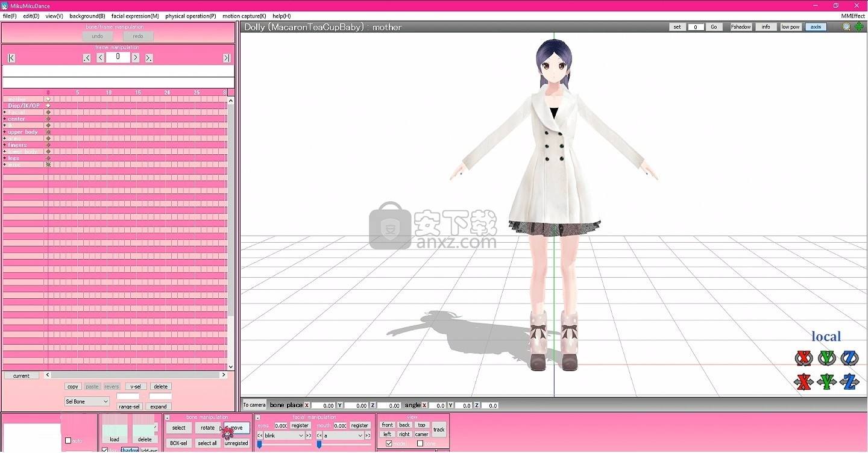Open the Sel Bone dropdown
Screen dimensions: 868x453
[87, 401]
